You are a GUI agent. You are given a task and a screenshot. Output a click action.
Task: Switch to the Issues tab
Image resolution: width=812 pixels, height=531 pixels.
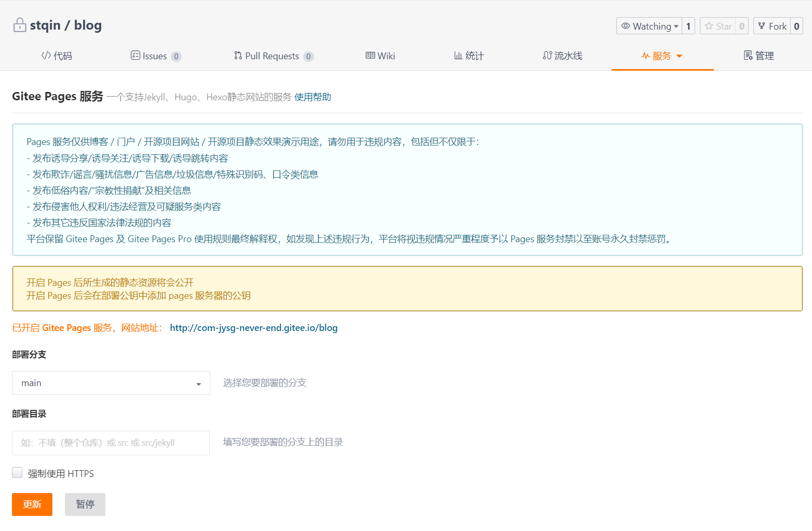155,56
